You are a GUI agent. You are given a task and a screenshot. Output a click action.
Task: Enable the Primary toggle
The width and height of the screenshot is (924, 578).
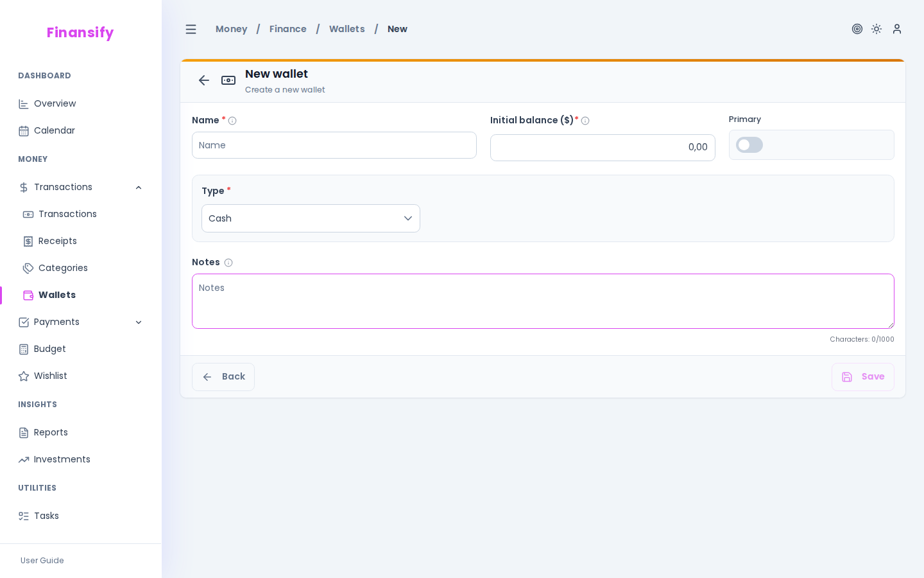pyautogui.click(x=749, y=144)
